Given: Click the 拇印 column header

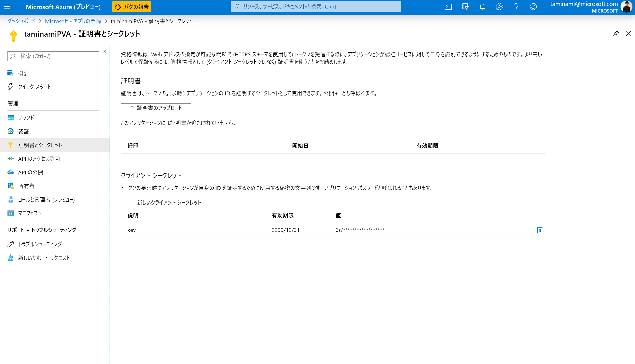Looking at the screenshot, I should tap(133, 146).
